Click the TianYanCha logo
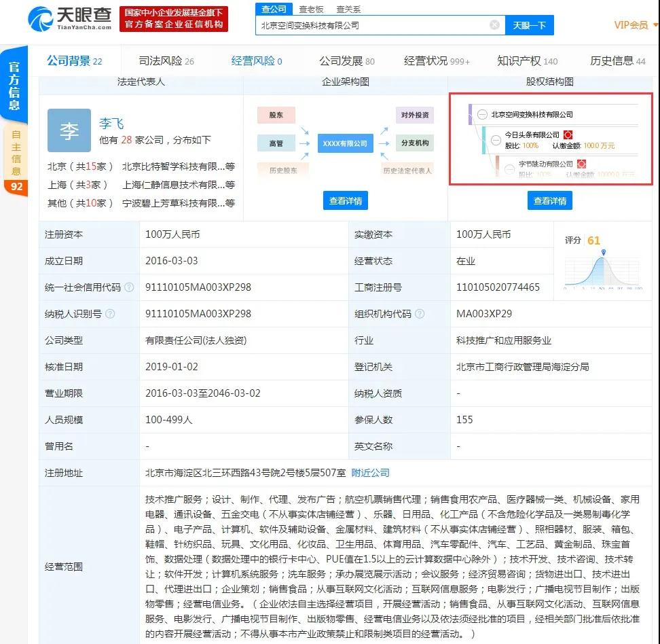660x644 pixels. click(x=69, y=18)
